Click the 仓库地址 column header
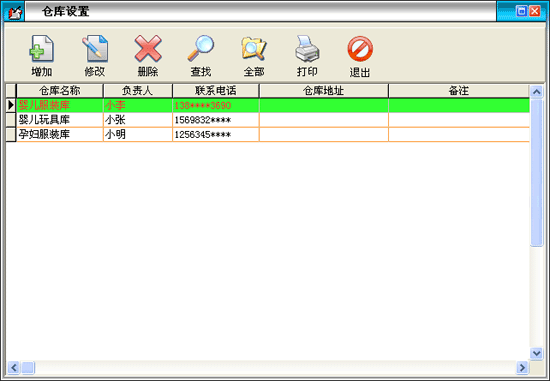The height and width of the screenshot is (381, 550). click(323, 91)
